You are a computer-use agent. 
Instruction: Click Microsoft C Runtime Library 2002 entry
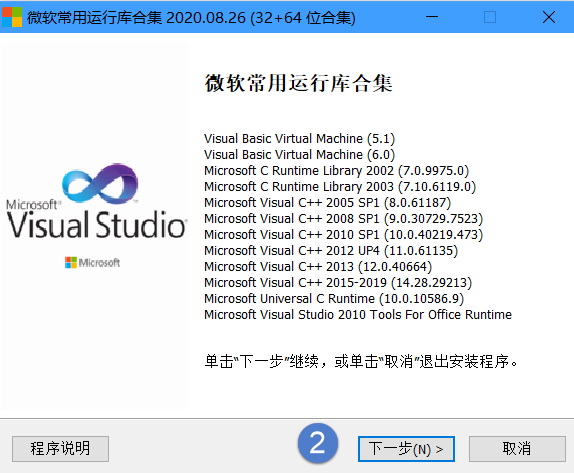pyautogui.click(x=336, y=171)
